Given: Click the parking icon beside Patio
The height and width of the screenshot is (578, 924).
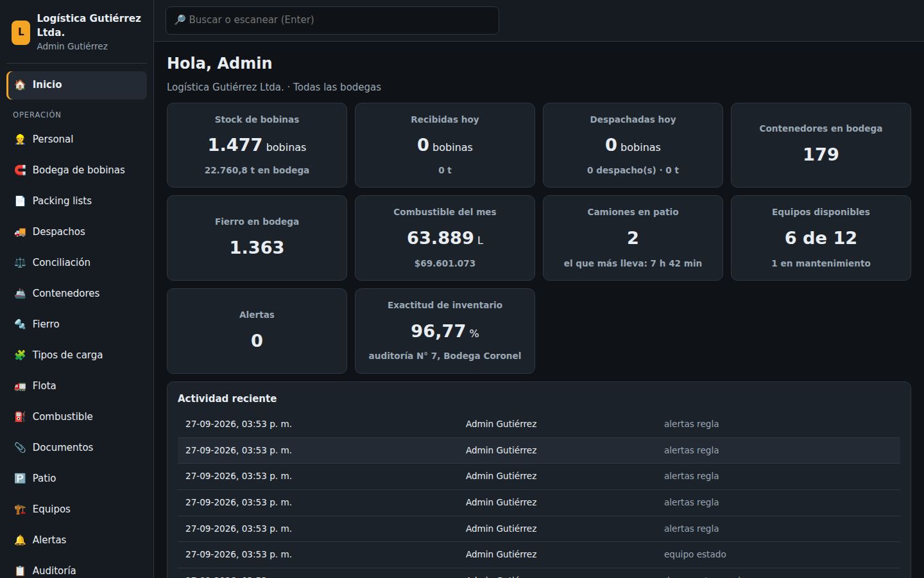Looking at the screenshot, I should click(x=20, y=478).
